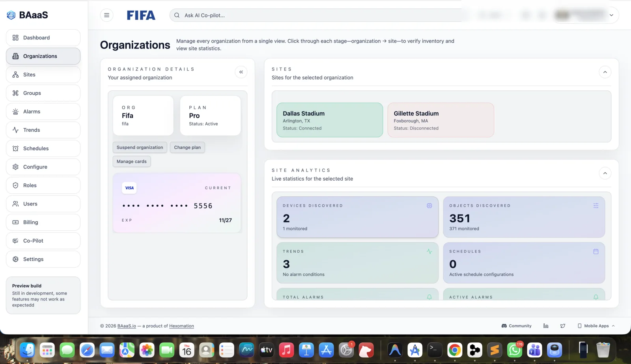Click the Devices Discovered chip icon

tap(429, 205)
